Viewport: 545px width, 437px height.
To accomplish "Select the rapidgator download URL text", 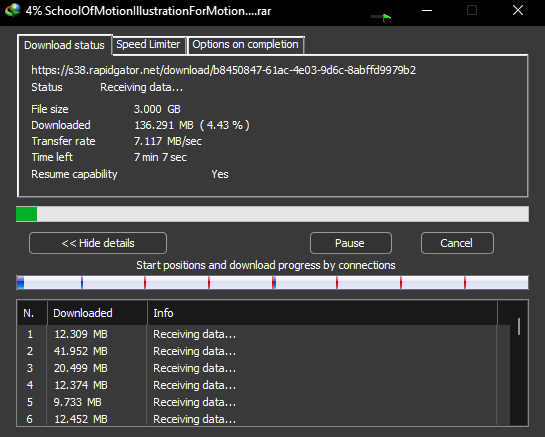I will click(x=223, y=70).
